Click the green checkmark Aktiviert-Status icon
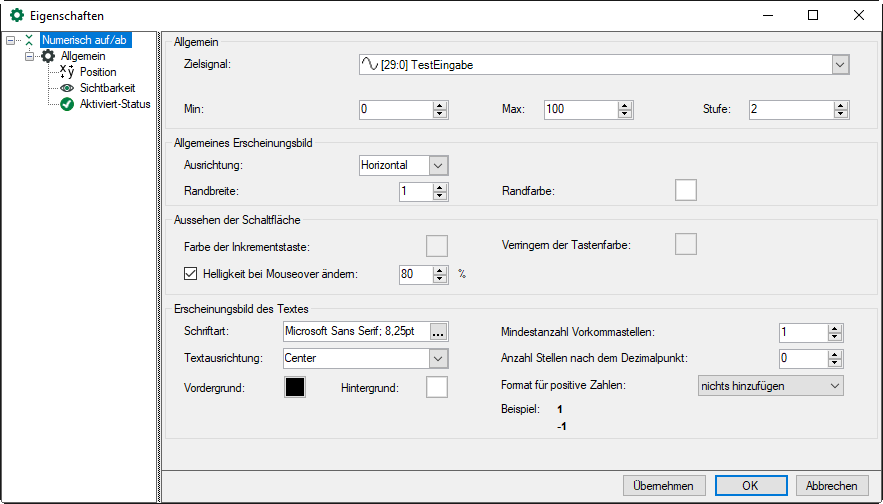883x504 pixels. pyautogui.click(x=67, y=104)
